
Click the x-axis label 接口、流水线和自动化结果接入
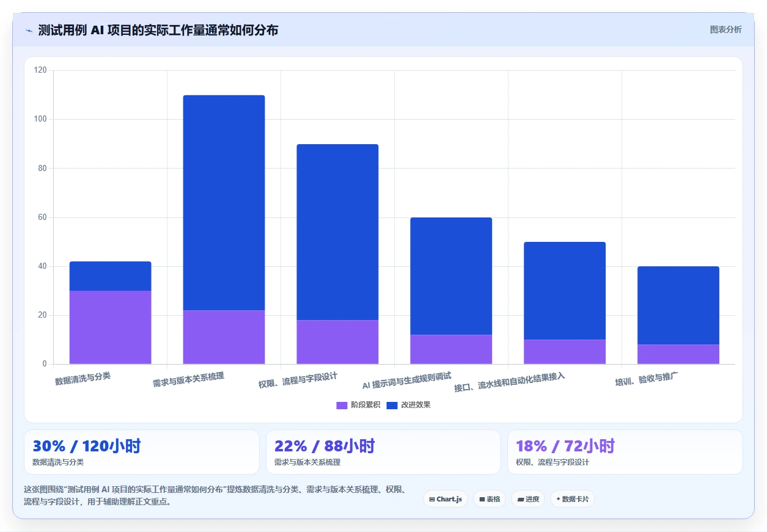[509, 382]
